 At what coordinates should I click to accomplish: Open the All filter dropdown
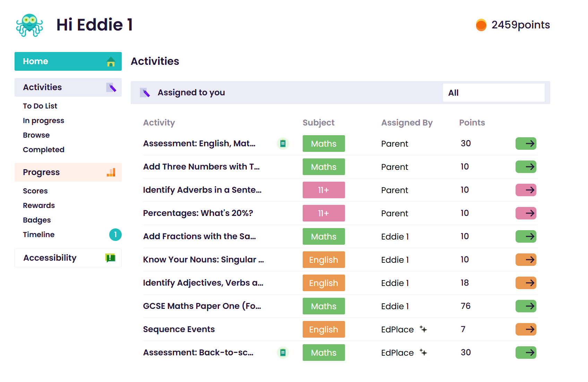click(x=493, y=93)
